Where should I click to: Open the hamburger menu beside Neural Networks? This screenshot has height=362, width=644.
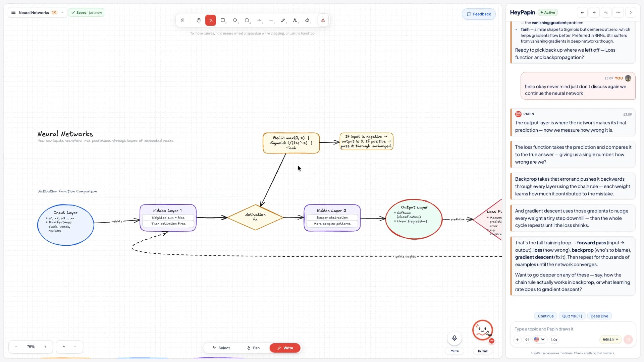(13, 13)
